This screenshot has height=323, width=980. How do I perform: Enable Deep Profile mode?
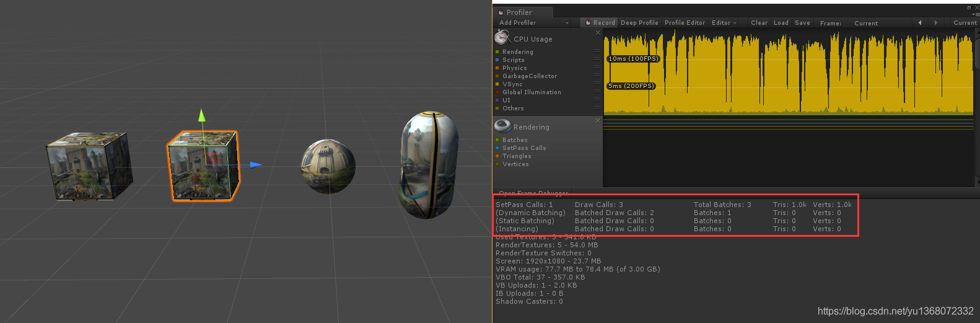(639, 23)
